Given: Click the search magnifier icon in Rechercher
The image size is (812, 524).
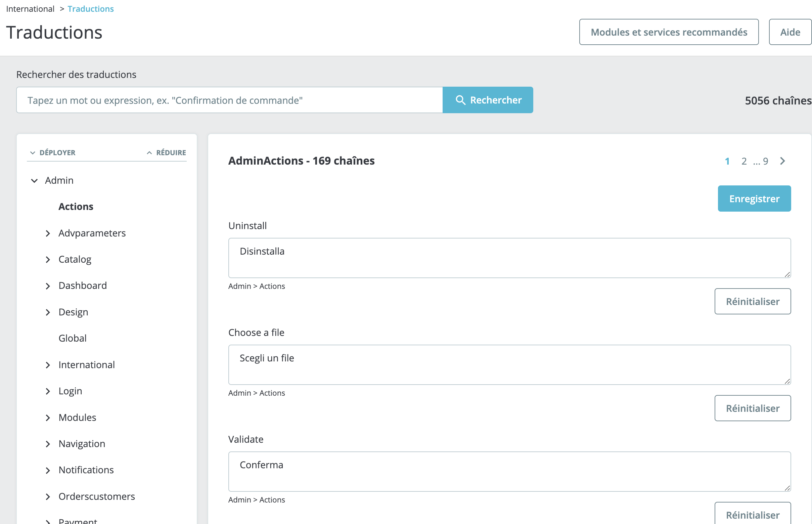Looking at the screenshot, I should point(460,100).
